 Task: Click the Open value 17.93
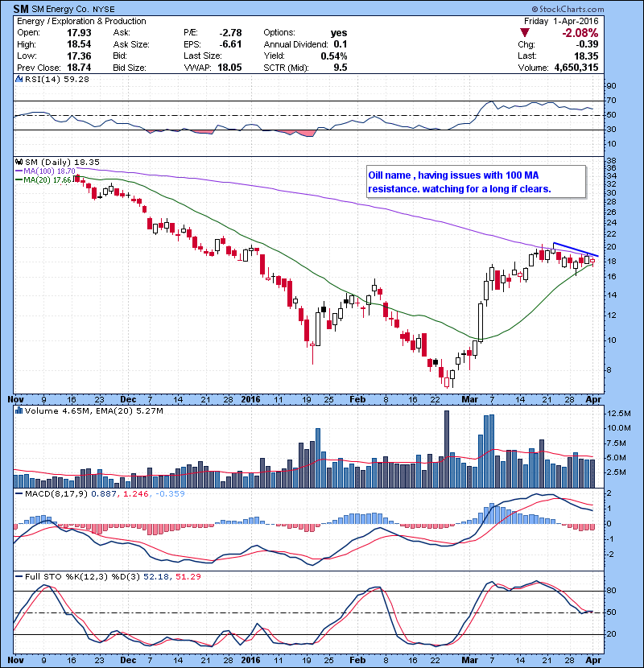(79, 33)
